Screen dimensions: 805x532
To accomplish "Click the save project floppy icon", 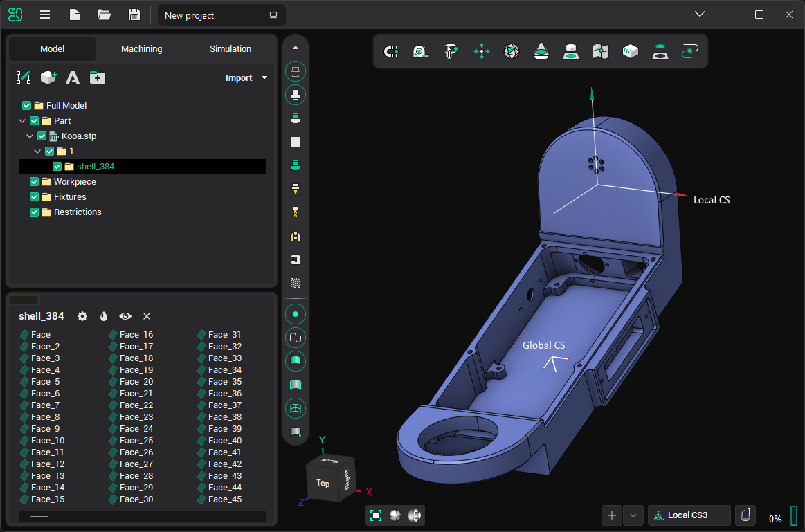I will (x=134, y=15).
